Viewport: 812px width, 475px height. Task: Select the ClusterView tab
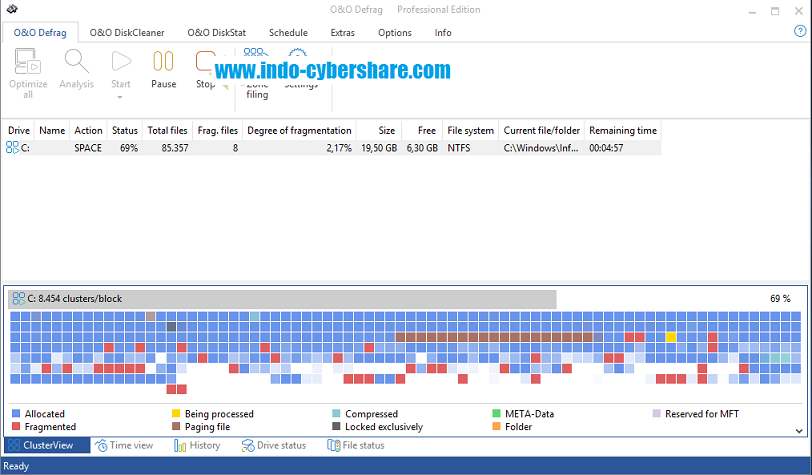point(47,445)
